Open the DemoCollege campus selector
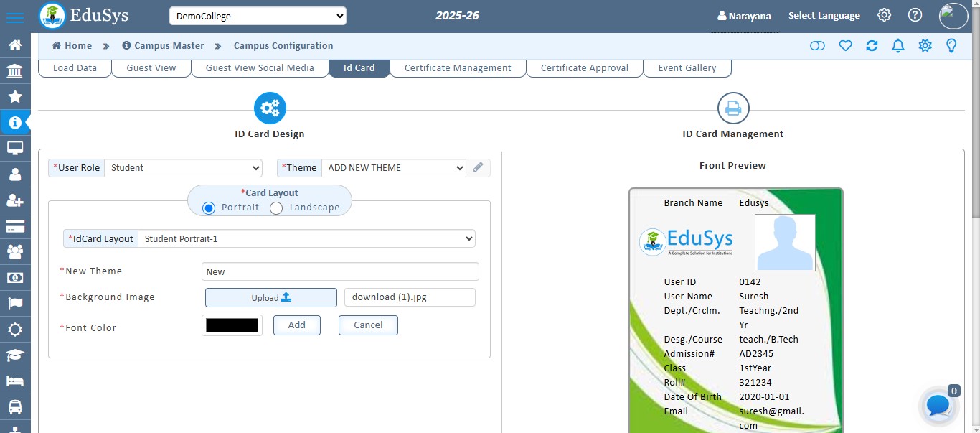This screenshot has width=980, height=433. tap(258, 16)
